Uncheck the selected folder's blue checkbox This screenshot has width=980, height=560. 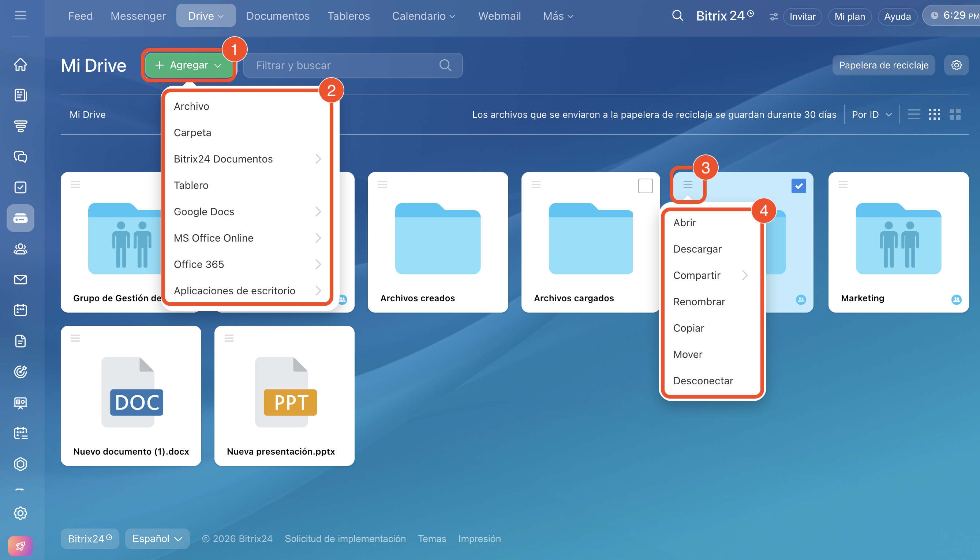pos(798,186)
